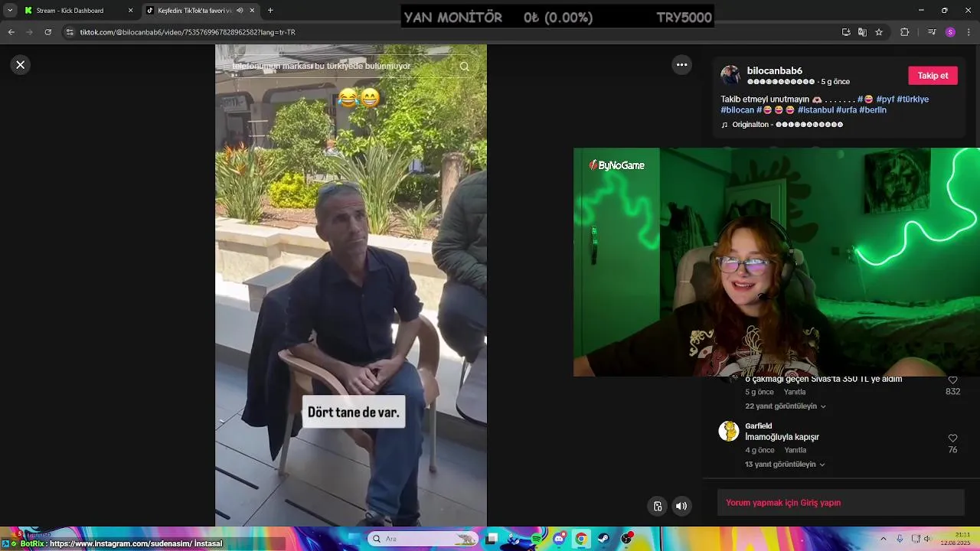Open the ByNoGame logo on webcam overlay
The image size is (980, 551).
617,165
